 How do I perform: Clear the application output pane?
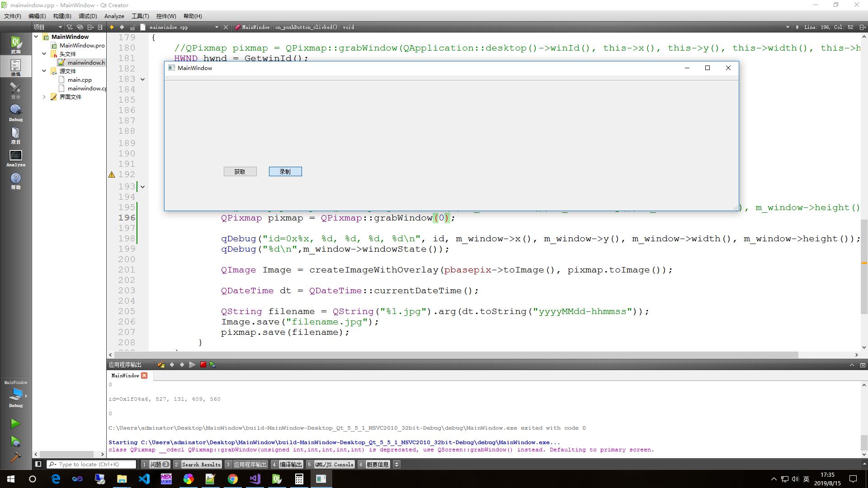click(x=161, y=365)
